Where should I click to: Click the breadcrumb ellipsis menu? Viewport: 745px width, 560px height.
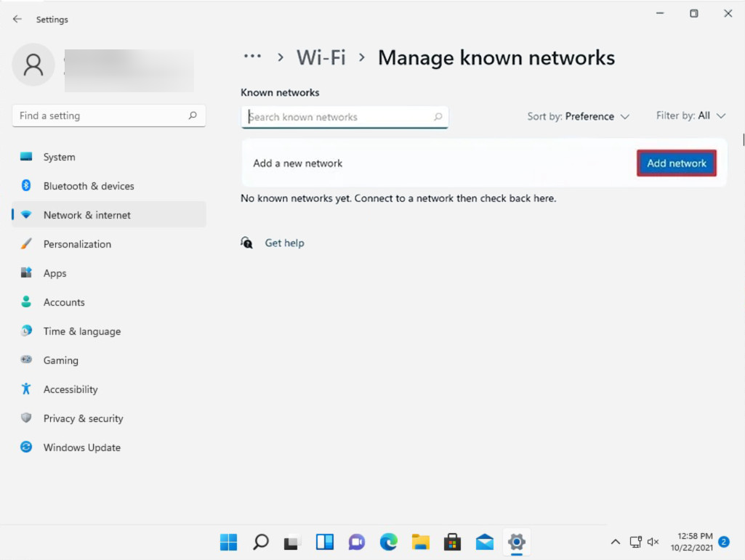click(x=252, y=57)
